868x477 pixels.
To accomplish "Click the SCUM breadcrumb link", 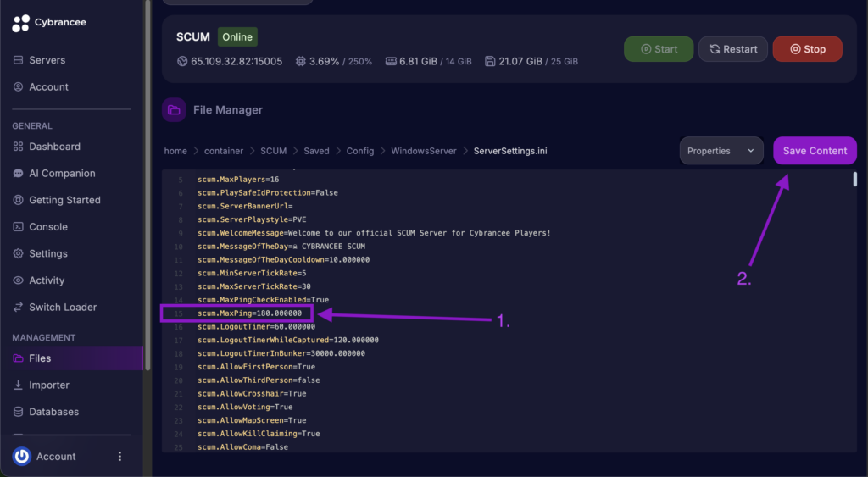I will coord(274,151).
